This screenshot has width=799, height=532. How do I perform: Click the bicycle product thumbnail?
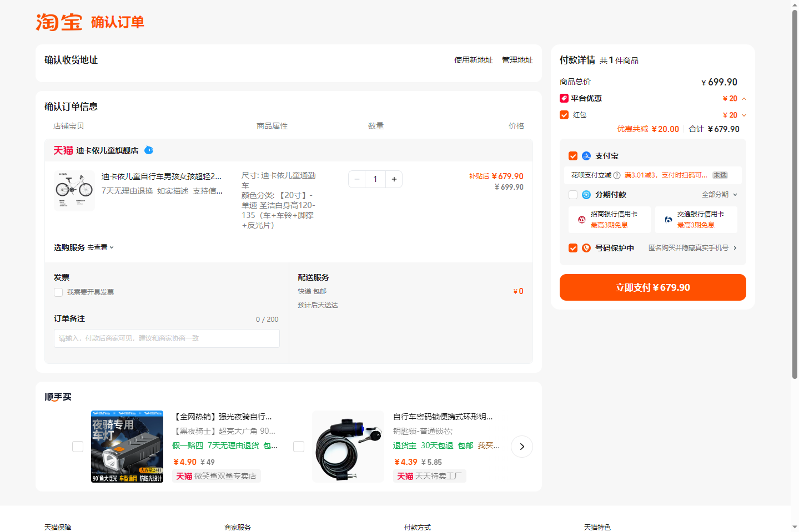pos(74,191)
